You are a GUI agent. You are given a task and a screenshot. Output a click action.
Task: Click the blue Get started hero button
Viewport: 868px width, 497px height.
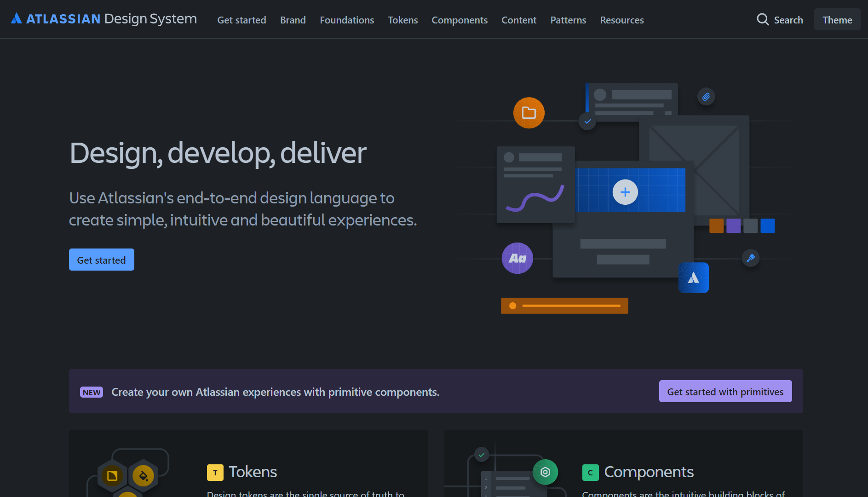(x=102, y=260)
